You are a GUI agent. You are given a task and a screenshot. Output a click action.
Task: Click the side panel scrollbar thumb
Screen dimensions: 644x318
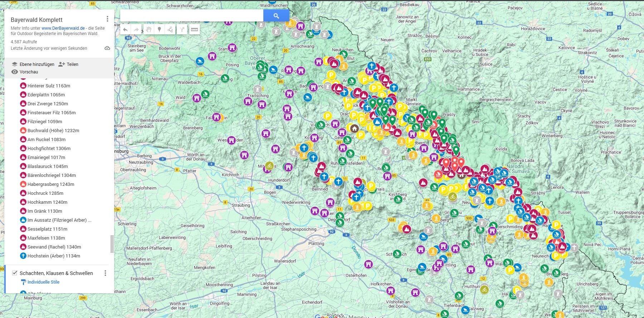[x=112, y=244]
